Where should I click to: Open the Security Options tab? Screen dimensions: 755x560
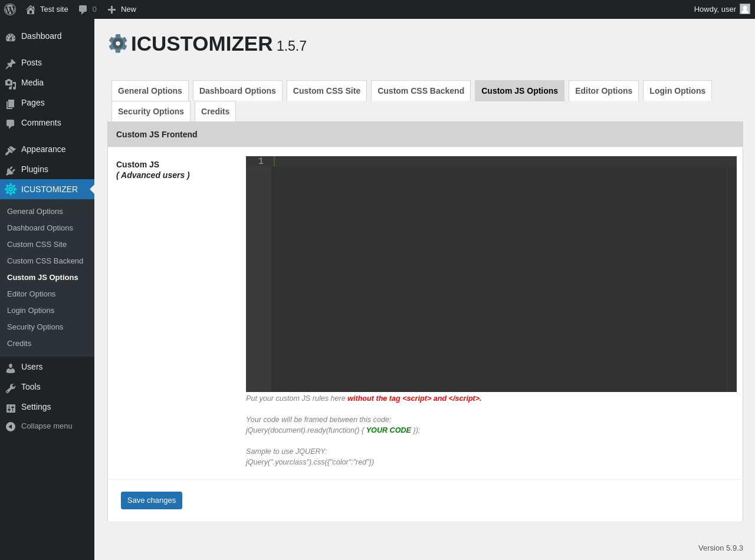151,111
